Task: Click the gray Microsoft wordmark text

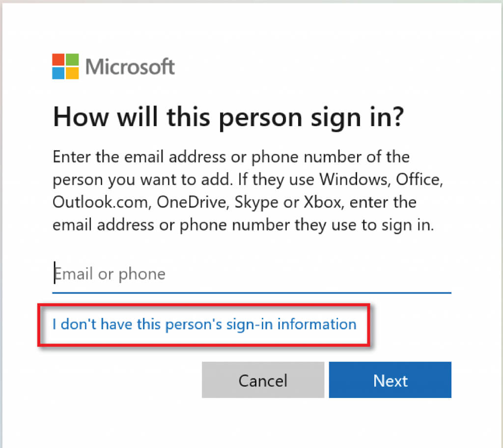Action: click(130, 67)
